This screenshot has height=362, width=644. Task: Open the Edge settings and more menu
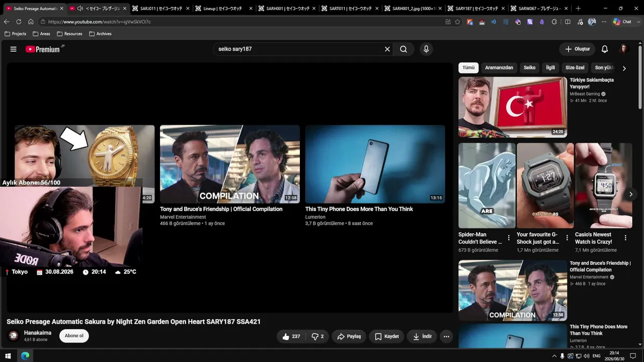coord(604,22)
